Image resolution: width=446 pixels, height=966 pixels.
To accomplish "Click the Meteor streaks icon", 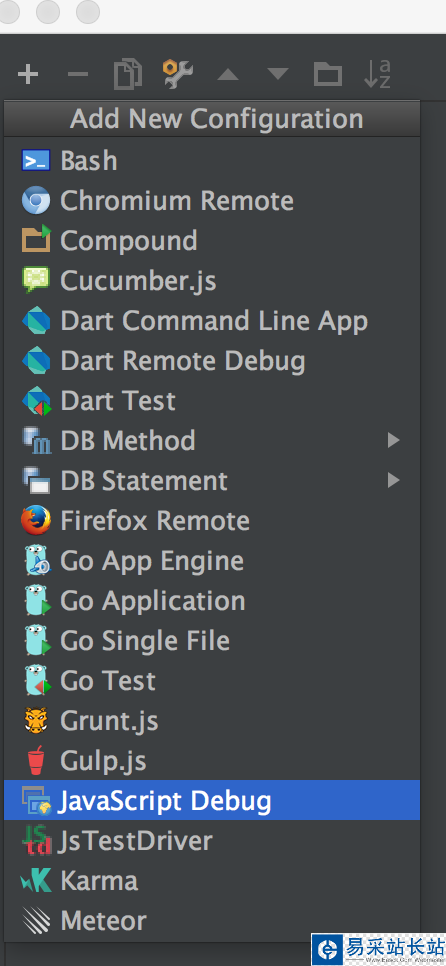I will (36, 921).
